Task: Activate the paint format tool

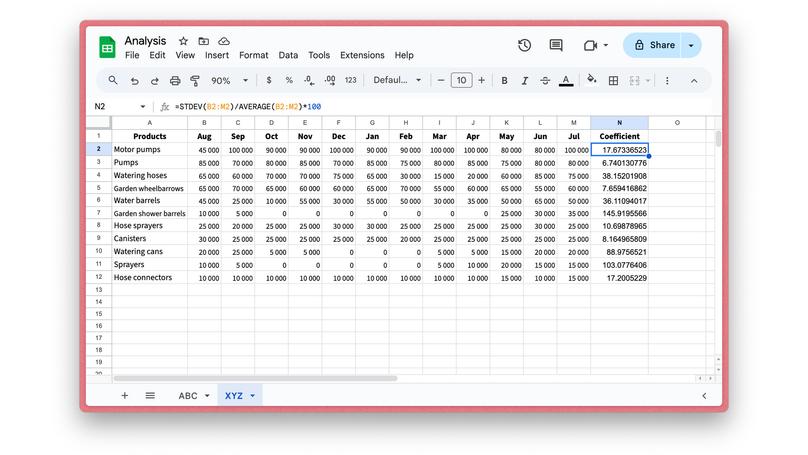Action: (195, 81)
